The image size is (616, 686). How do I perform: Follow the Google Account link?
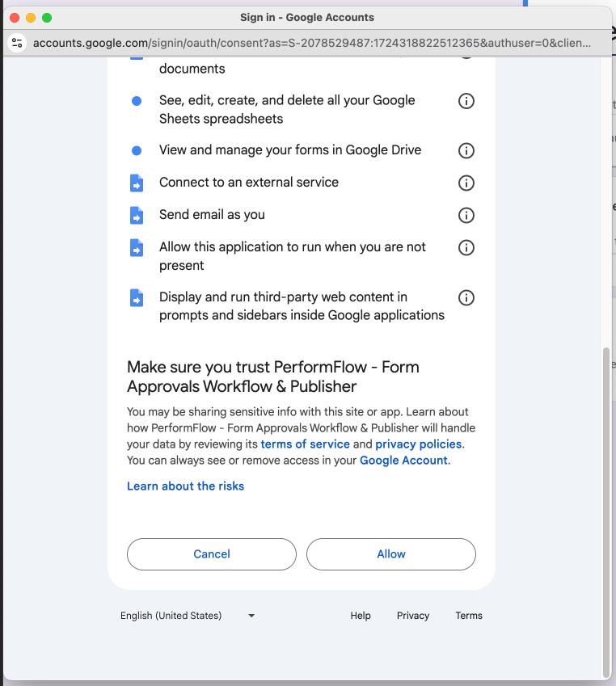pos(403,461)
